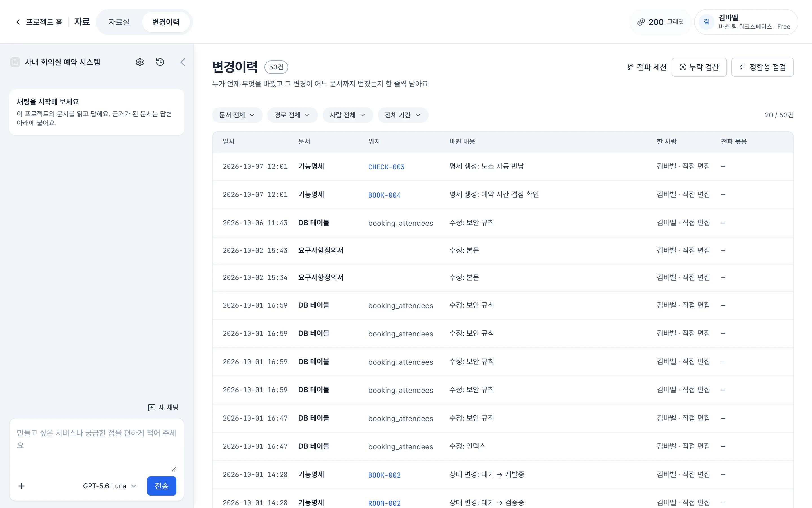The width and height of the screenshot is (812, 508).
Task: Click the 일시 column header
Action: point(228,141)
